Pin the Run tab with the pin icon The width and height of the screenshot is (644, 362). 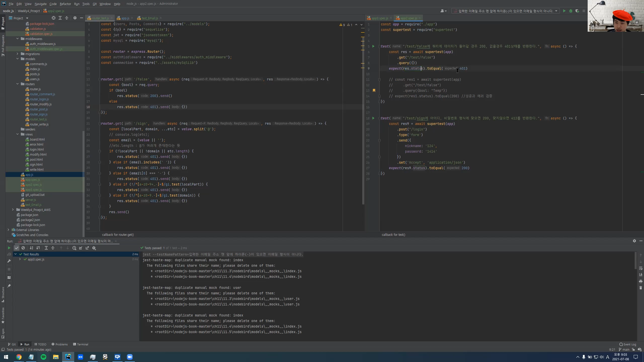coord(9,286)
